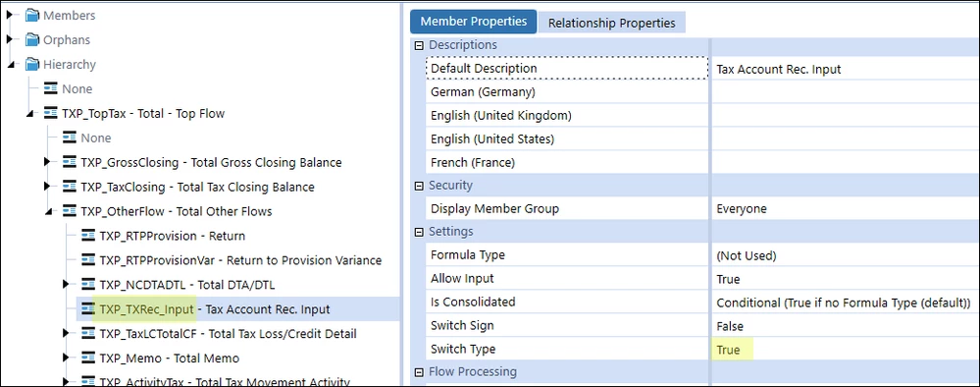Select TXP_OtherFlow - Total Other Flows

(x=177, y=211)
